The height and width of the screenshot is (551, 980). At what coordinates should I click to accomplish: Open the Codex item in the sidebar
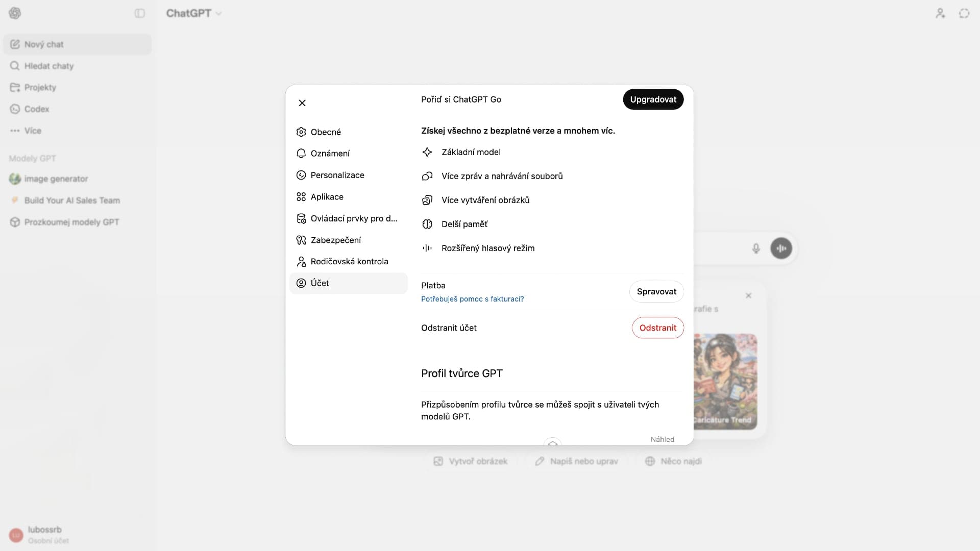(37, 109)
